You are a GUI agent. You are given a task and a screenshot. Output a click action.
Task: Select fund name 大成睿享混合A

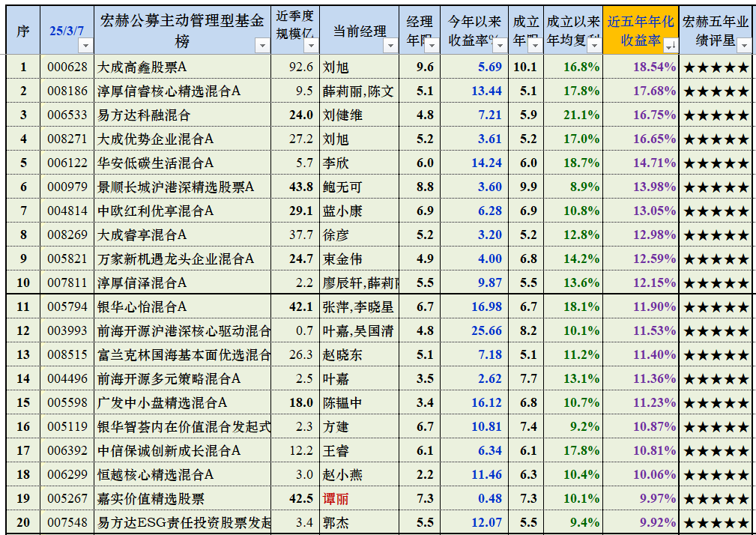pyautogui.click(x=142, y=235)
